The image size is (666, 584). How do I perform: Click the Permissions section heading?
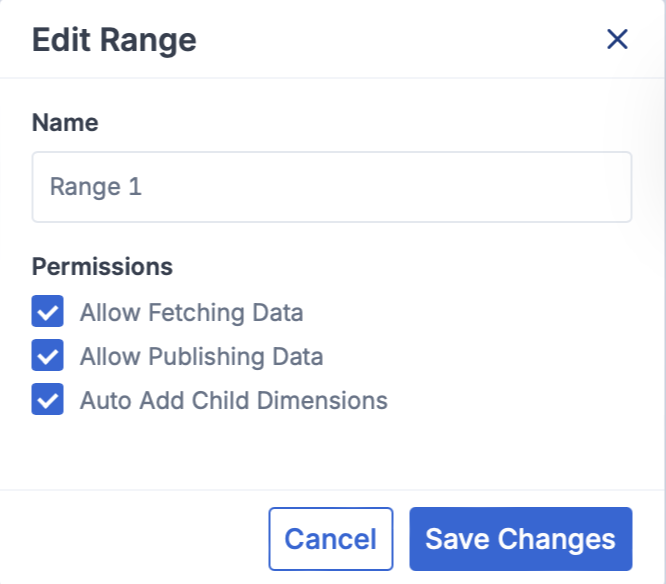click(x=102, y=267)
